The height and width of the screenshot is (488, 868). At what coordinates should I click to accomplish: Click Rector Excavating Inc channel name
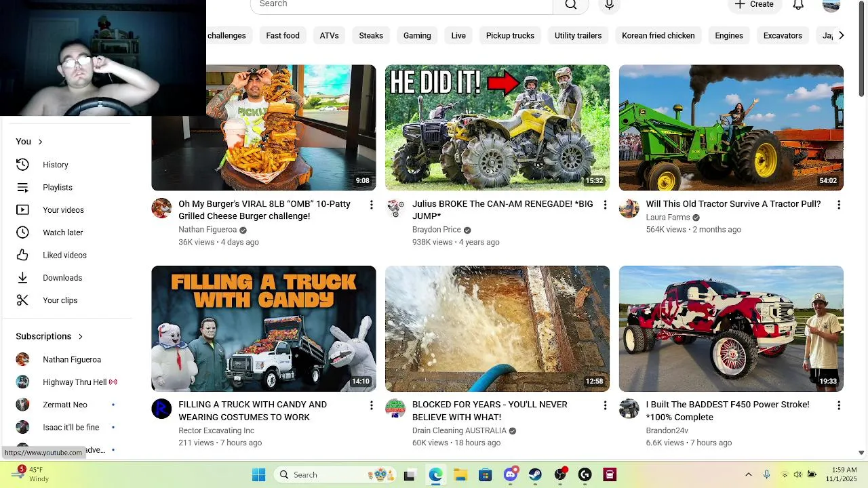pyautogui.click(x=216, y=430)
